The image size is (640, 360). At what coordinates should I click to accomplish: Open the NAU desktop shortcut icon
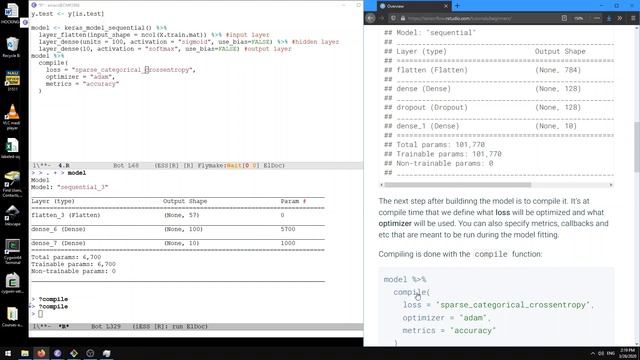[12, 81]
